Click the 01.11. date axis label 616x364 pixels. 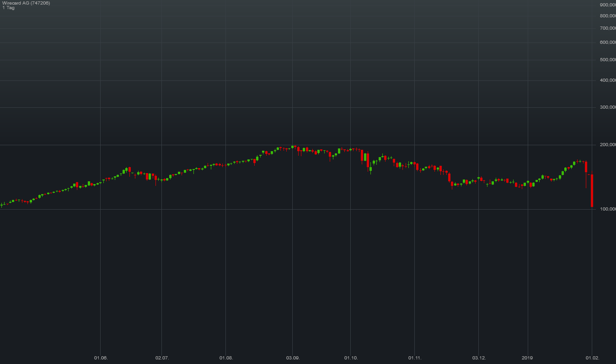414,358
